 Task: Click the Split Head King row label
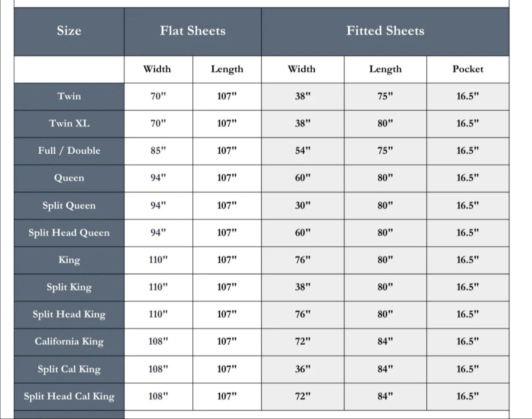[x=69, y=315]
